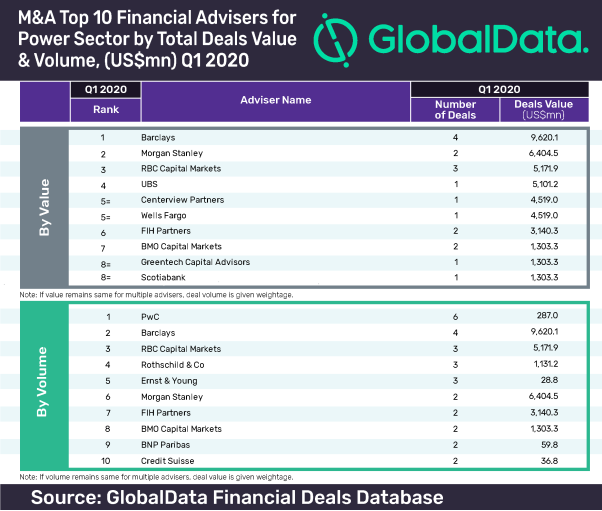Click the By Volume section label
Image resolution: width=602 pixels, height=511 pixels.
[42, 382]
